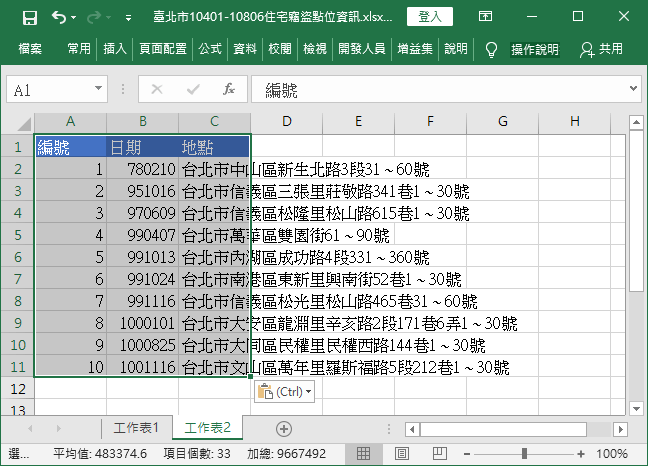Click the Insert Function fx icon
The width and height of the screenshot is (648, 466).
pyautogui.click(x=229, y=89)
